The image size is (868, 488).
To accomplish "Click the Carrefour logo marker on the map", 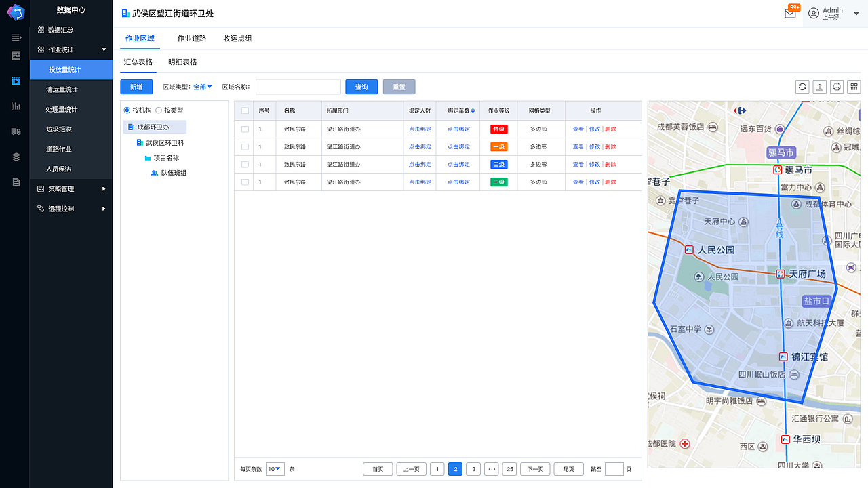I will [x=740, y=110].
